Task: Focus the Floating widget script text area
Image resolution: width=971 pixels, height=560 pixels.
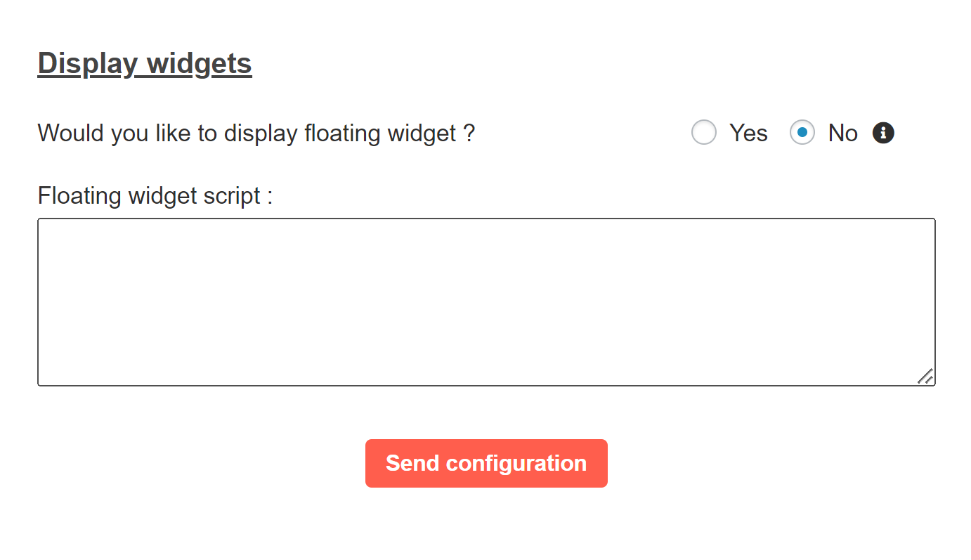Action: pyautogui.click(x=486, y=302)
